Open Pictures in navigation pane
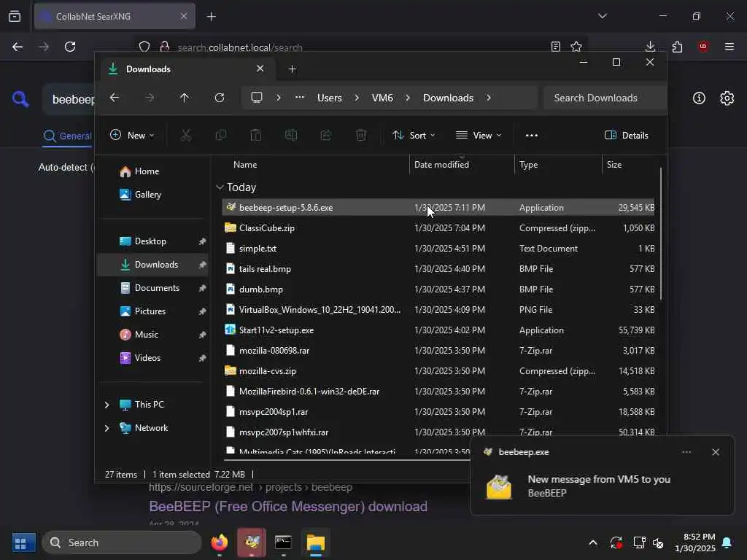 coord(150,311)
